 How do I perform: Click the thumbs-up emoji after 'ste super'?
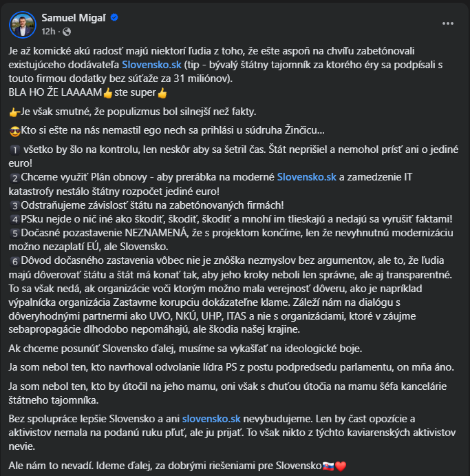[x=162, y=93]
